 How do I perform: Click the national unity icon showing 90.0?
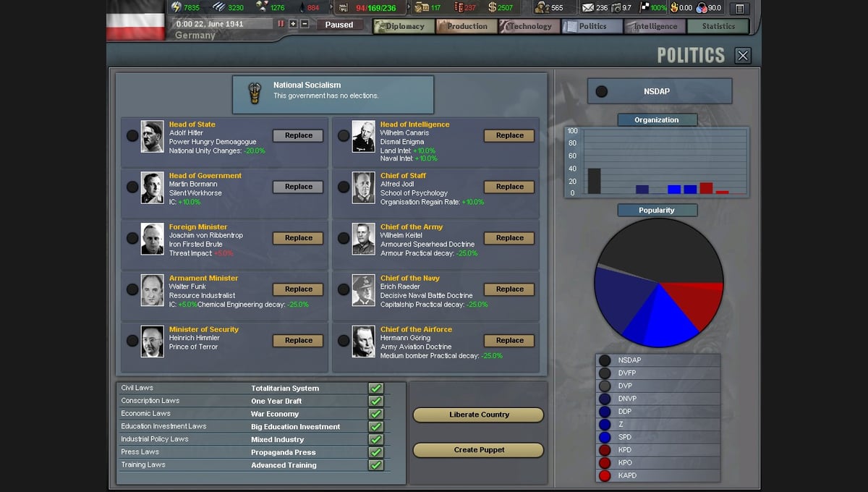(702, 8)
